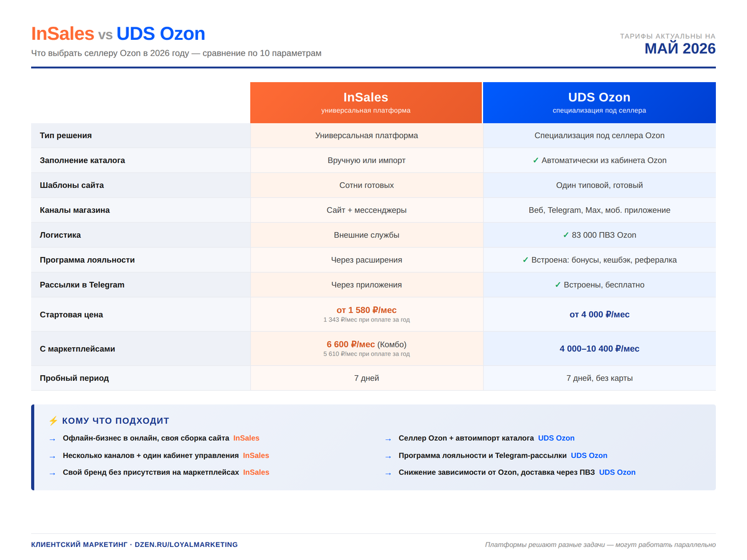Click the '7 дней' InSales trial cell
This screenshot has width=747, height=560.
(367, 378)
